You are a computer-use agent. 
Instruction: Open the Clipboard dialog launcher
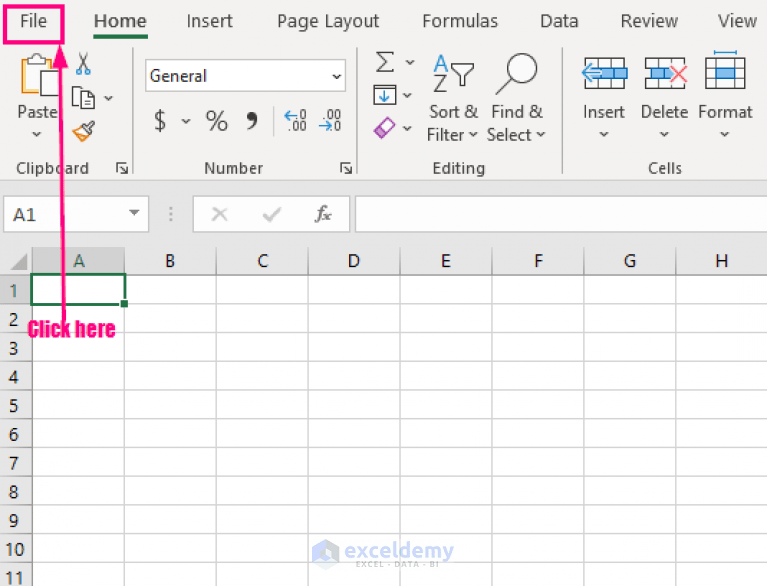click(x=122, y=168)
